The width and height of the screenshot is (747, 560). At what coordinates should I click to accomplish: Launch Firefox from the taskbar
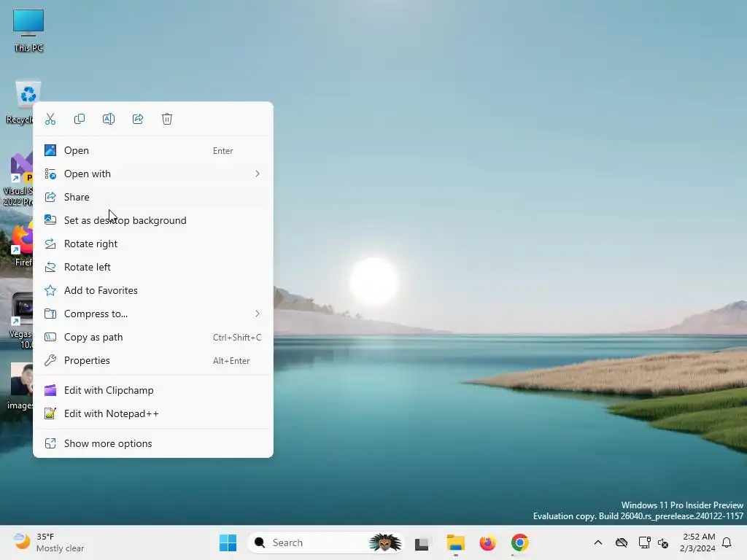(x=487, y=542)
